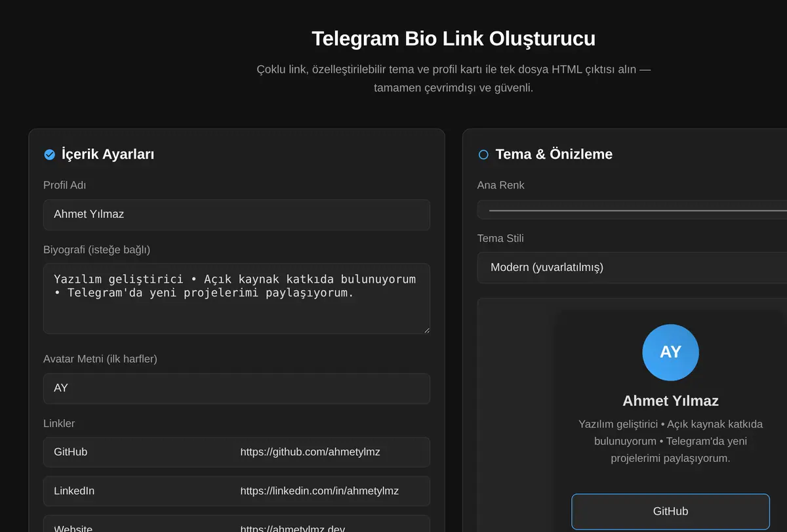Screen dimensions: 787x532
Task: Click the Profil Adı field containing Ahmet Yılmaz
Action: coord(237,215)
